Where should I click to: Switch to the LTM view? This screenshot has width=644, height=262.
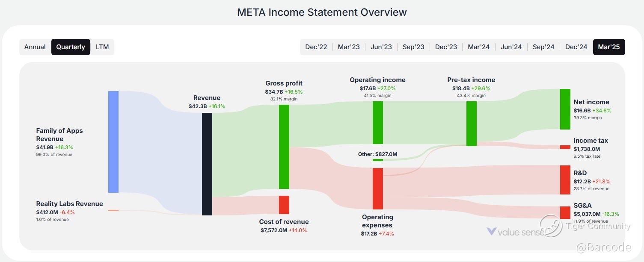102,47
